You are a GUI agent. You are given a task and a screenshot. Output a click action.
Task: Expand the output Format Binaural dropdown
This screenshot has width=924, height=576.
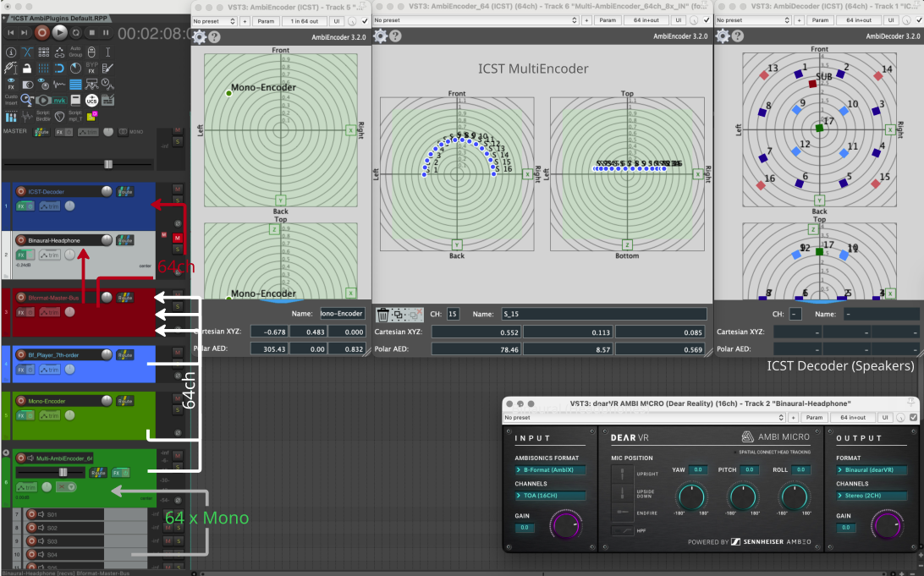[x=872, y=469]
